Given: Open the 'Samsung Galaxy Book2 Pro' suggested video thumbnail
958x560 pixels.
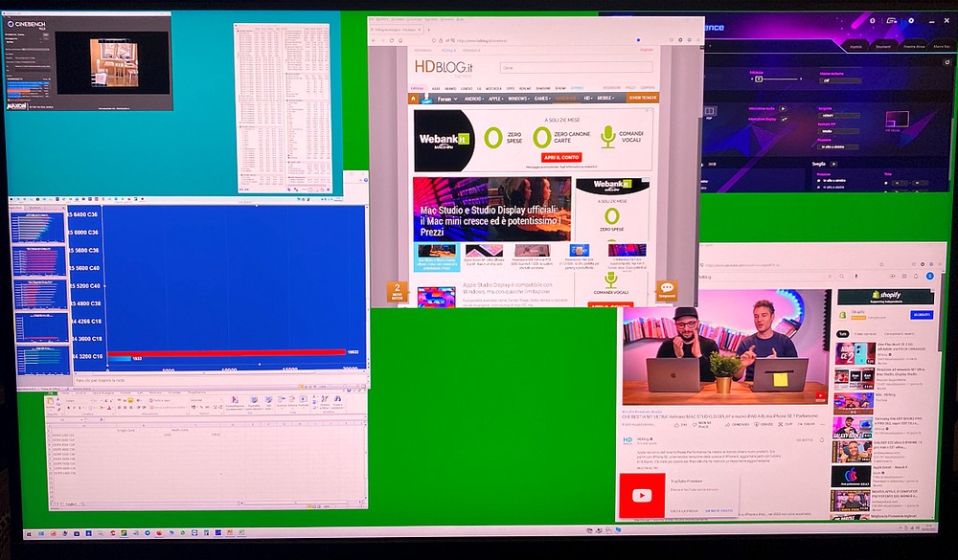Looking at the screenshot, I should (854, 429).
